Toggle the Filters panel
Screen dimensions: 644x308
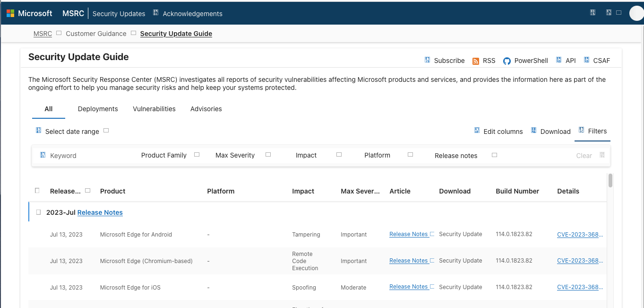point(592,131)
